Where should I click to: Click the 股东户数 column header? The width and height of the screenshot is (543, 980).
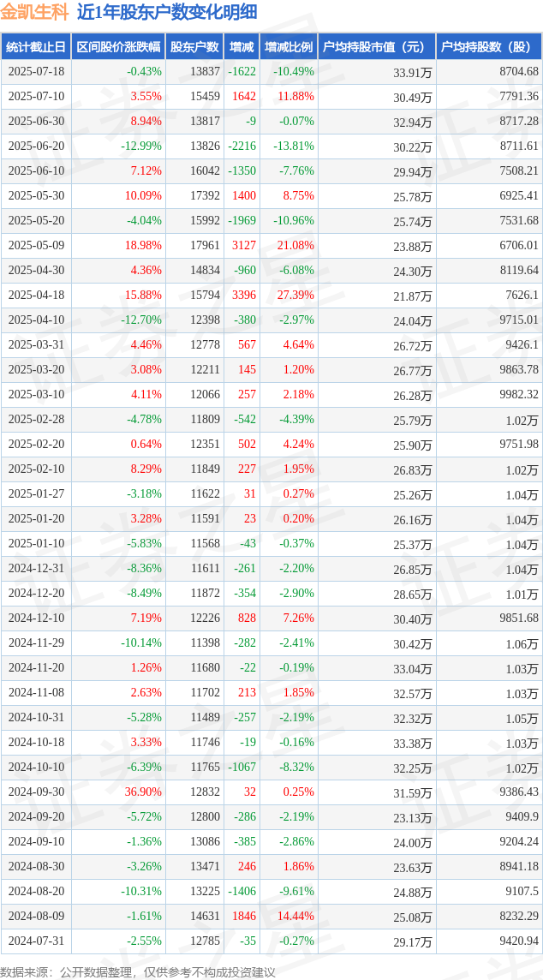click(x=195, y=46)
